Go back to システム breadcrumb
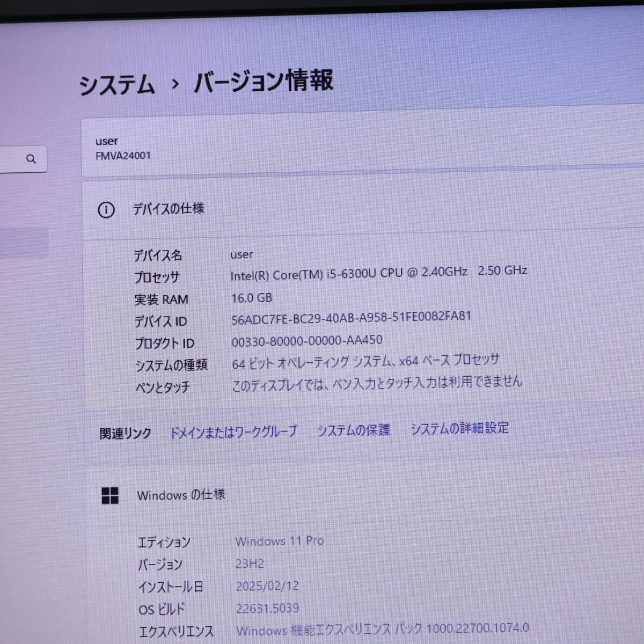644x644 pixels. [x=117, y=85]
